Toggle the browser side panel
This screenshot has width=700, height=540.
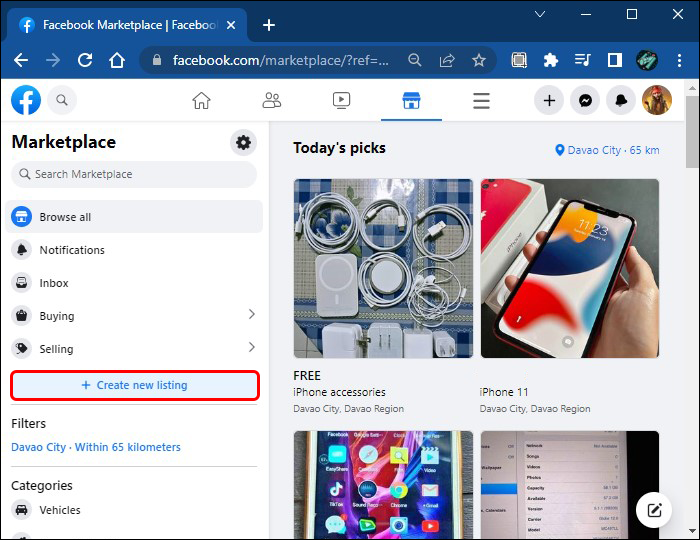(615, 60)
